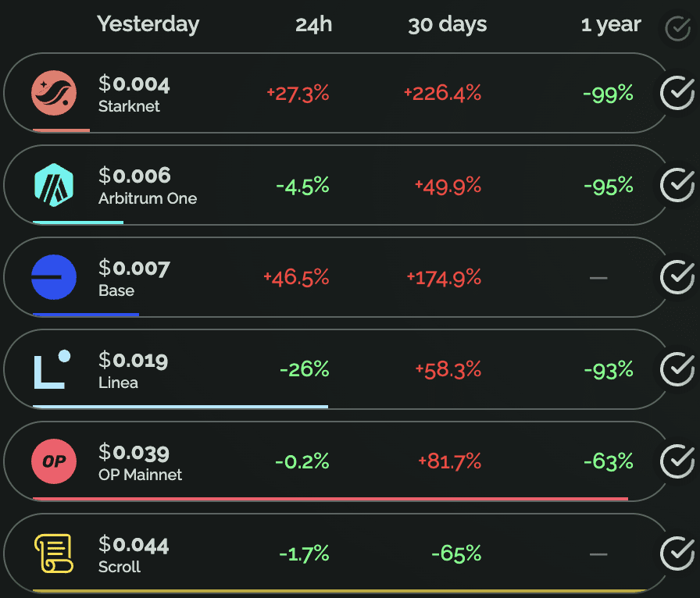The height and width of the screenshot is (598, 700).
Task: Click the OP Mainnet red cost bar
Action: click(330, 498)
